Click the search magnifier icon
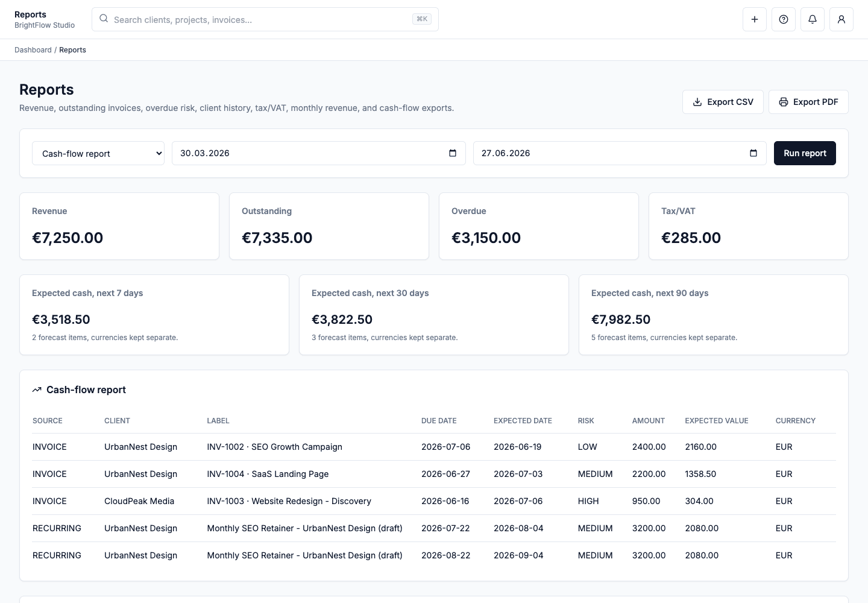 pos(104,19)
